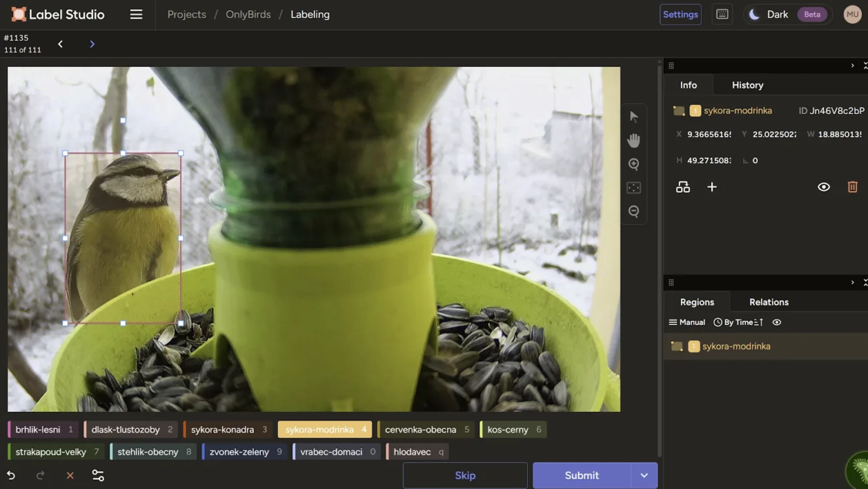Toggle visibility of the selected region

(x=823, y=187)
